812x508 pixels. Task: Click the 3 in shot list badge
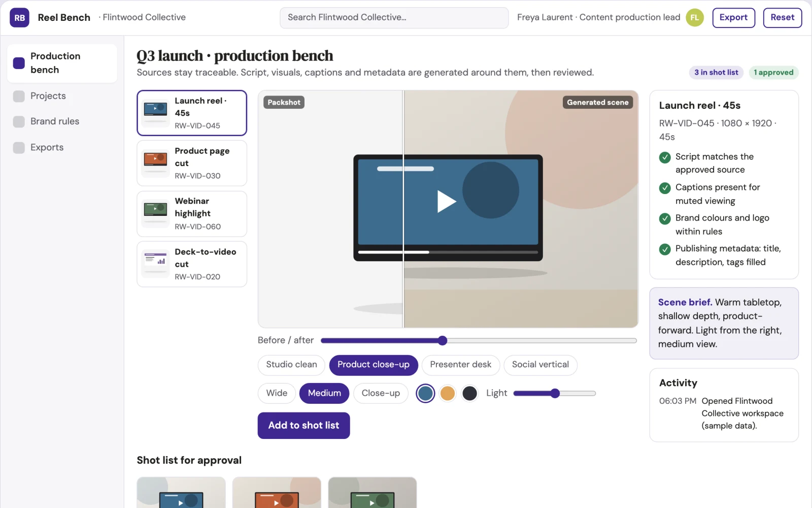[x=716, y=73]
